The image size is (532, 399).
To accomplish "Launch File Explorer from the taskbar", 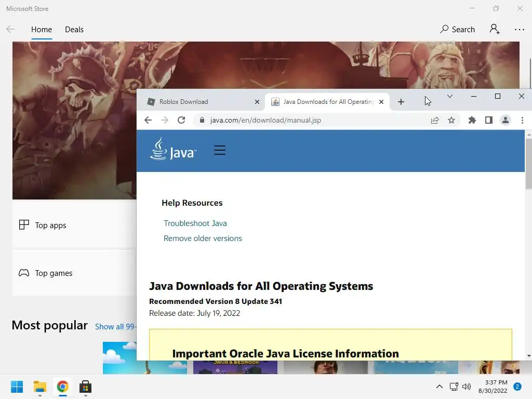I will coord(39,387).
